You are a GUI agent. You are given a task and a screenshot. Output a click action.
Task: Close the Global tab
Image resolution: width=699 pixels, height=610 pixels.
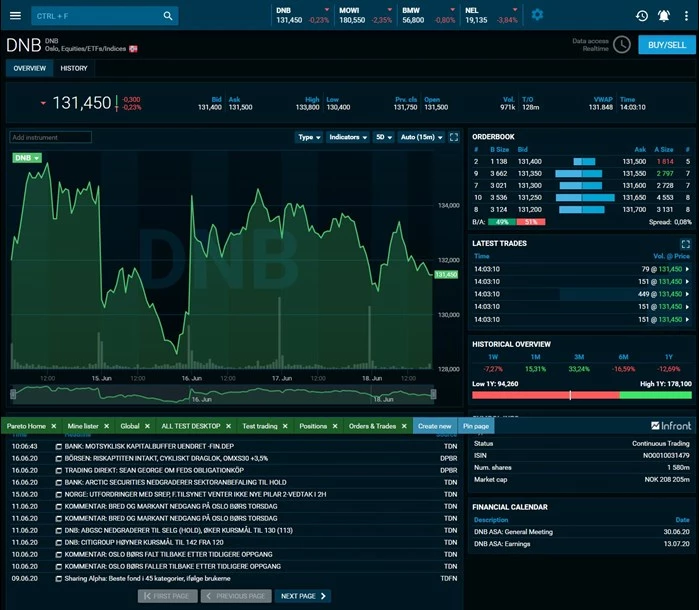coord(147,426)
